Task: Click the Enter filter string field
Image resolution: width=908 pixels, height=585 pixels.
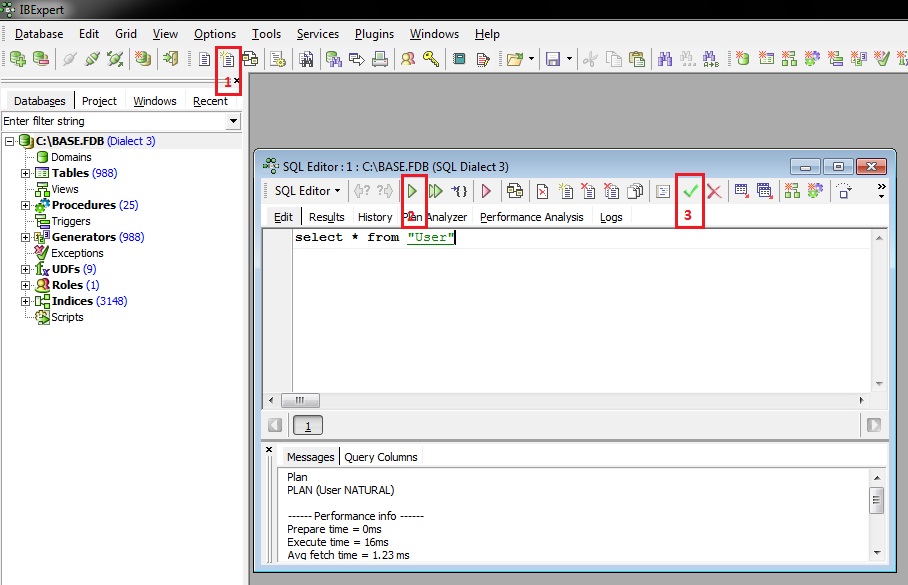Action: click(113, 121)
